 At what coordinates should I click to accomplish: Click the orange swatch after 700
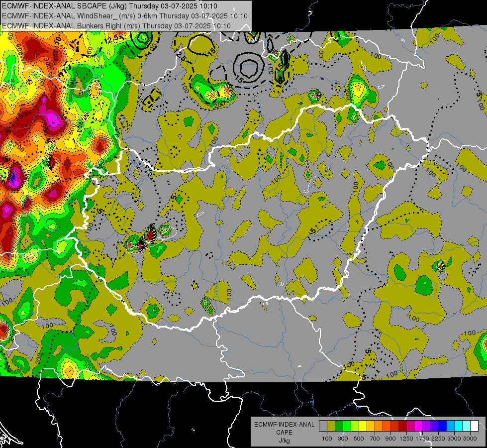[x=379, y=426]
